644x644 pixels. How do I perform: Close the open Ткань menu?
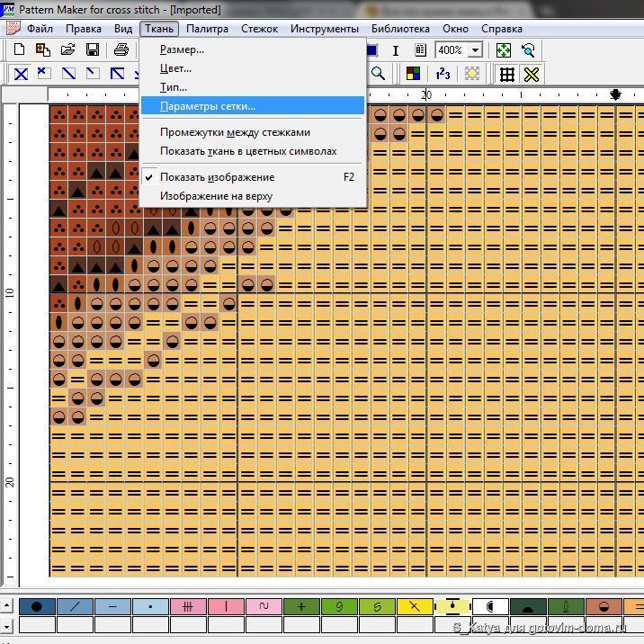[159, 29]
